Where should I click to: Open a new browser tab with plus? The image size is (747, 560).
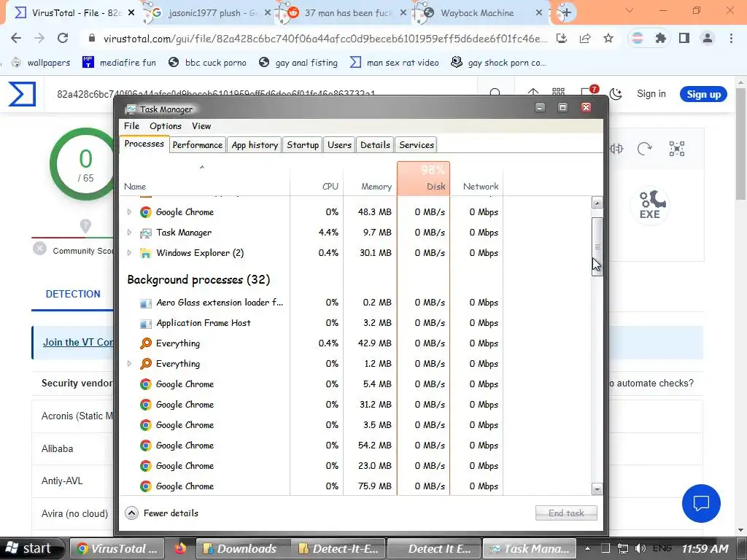(x=566, y=13)
